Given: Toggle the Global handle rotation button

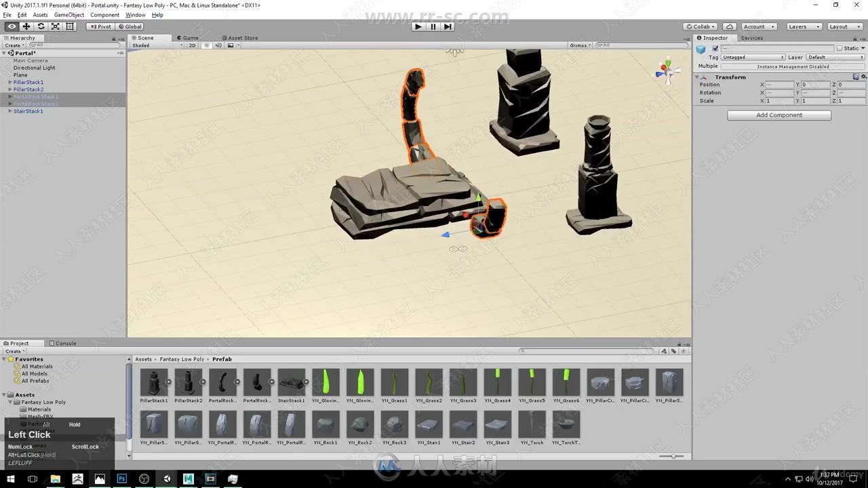Looking at the screenshot, I should [x=130, y=26].
